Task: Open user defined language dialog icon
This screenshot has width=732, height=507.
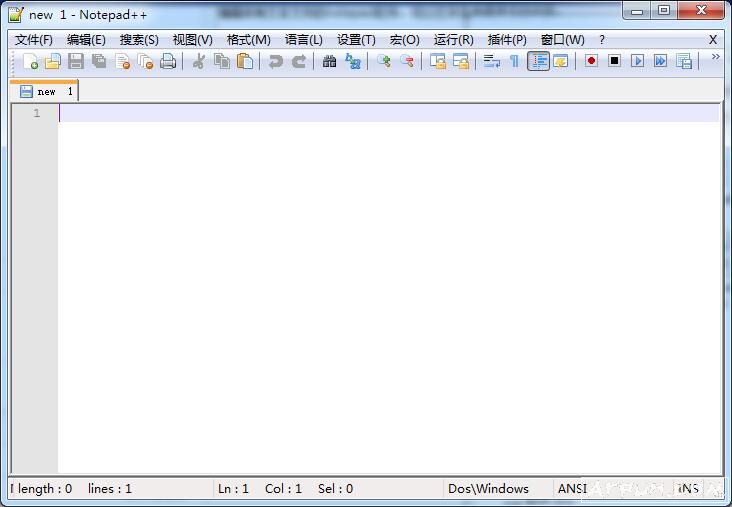Action: [561, 61]
